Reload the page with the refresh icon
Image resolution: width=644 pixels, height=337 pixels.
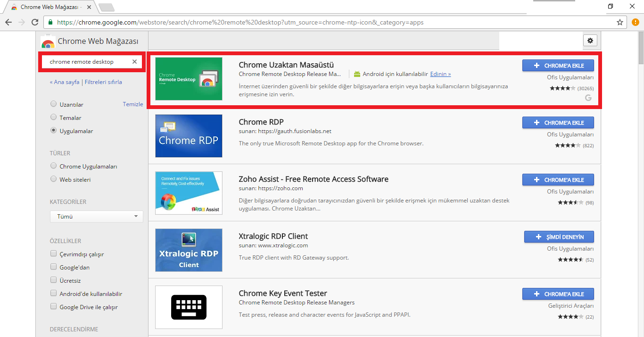pyautogui.click(x=35, y=22)
